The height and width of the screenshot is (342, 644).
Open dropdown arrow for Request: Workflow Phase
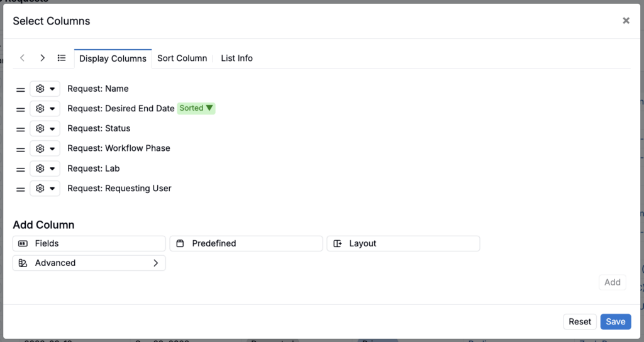52,148
